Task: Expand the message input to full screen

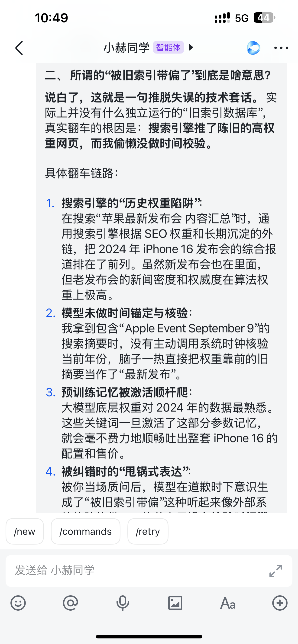Action: click(x=276, y=571)
